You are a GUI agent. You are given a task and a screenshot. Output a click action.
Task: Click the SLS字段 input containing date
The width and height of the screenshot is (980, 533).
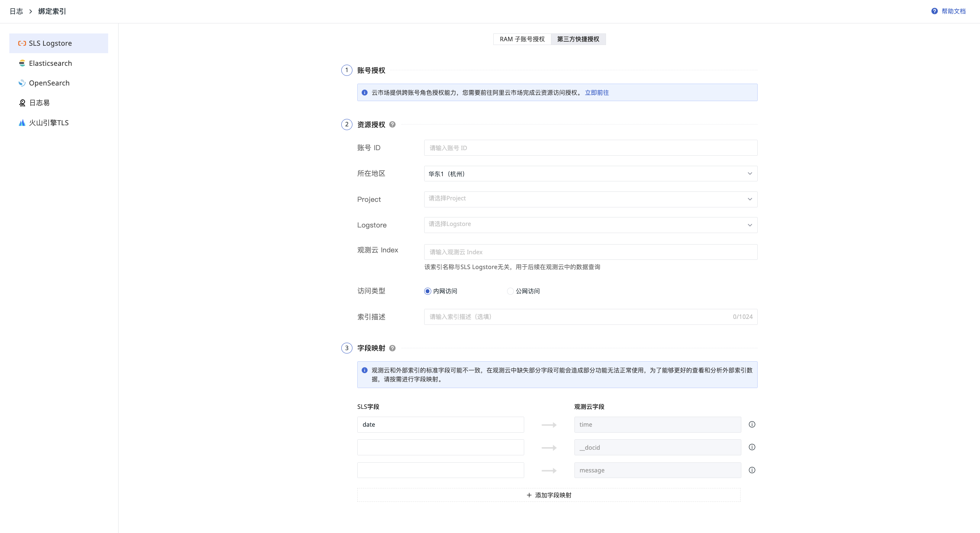(x=441, y=424)
